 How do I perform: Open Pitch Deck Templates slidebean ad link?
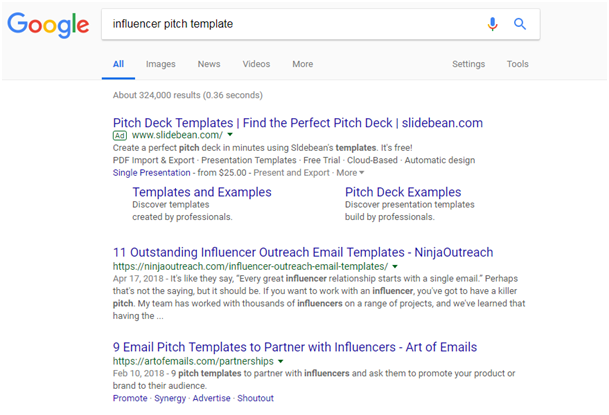(298, 123)
